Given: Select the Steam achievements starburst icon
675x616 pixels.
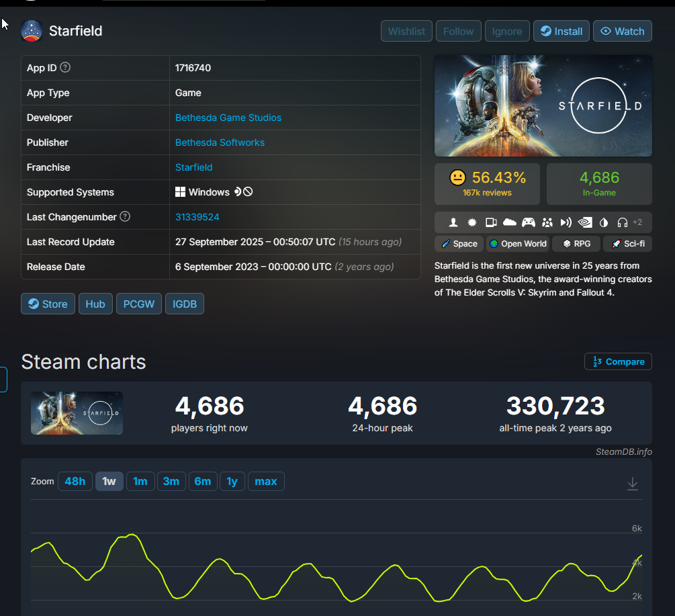Looking at the screenshot, I should point(471,222).
